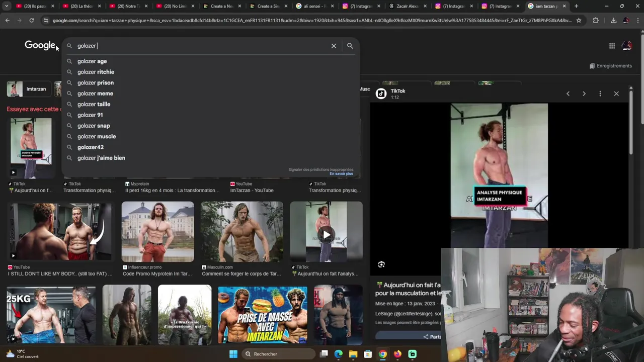Open Chrome three-dot menu
This screenshot has height=362, width=644.
click(637, 21)
